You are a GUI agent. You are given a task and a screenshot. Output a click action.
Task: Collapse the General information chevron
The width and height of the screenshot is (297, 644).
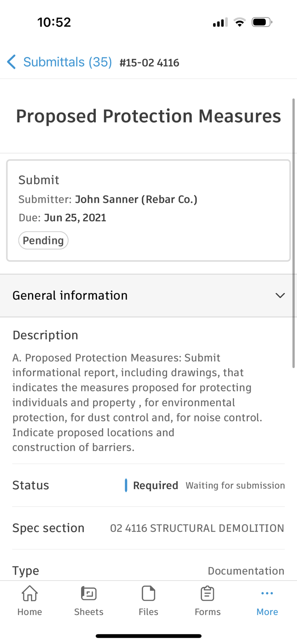280,295
